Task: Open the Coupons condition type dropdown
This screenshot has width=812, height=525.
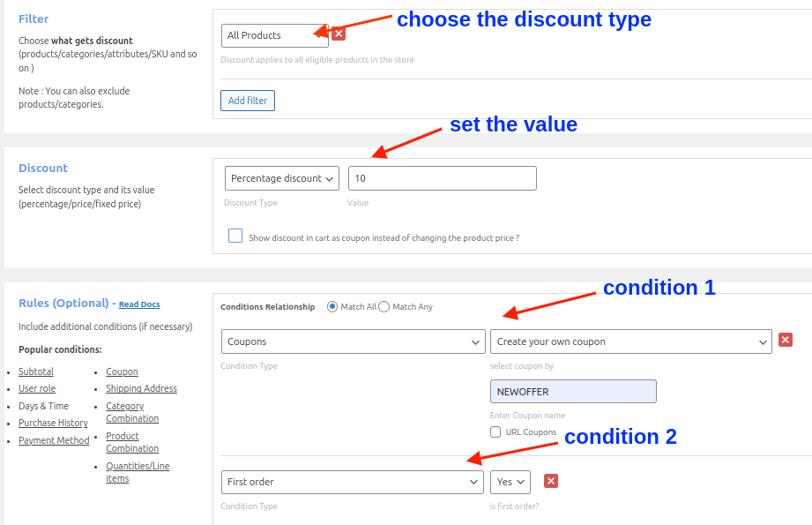Action: (x=353, y=341)
